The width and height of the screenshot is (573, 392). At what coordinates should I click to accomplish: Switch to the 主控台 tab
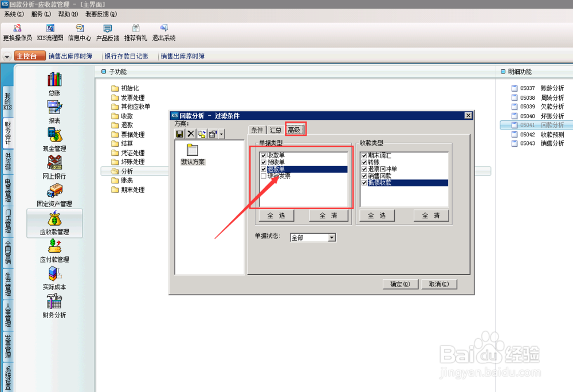pos(30,56)
